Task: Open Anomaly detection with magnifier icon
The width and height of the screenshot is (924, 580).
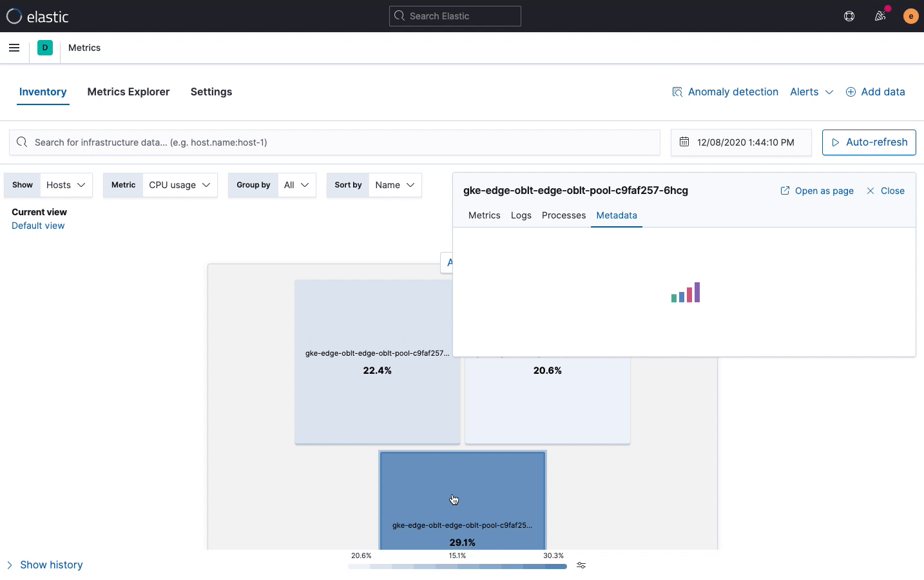Action: coord(725,92)
